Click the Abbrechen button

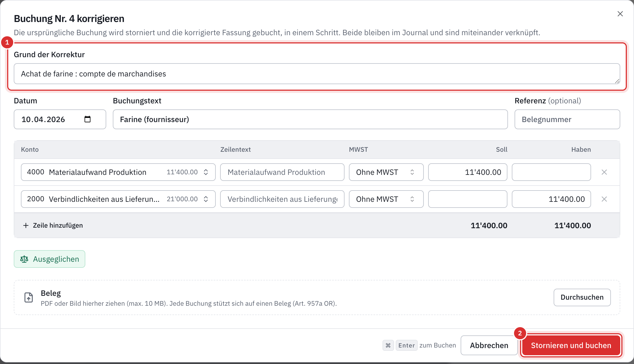tap(489, 345)
